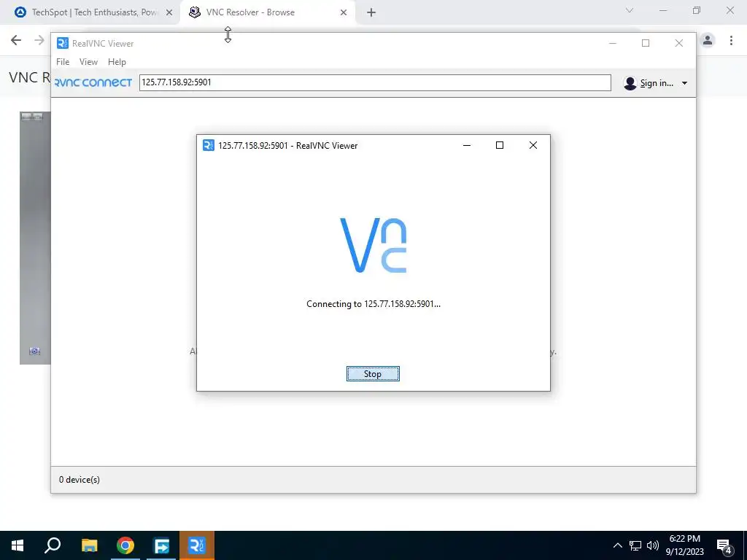The image size is (747, 560).
Task: Click the VNC Resolver tab favicon
Action: click(x=194, y=12)
